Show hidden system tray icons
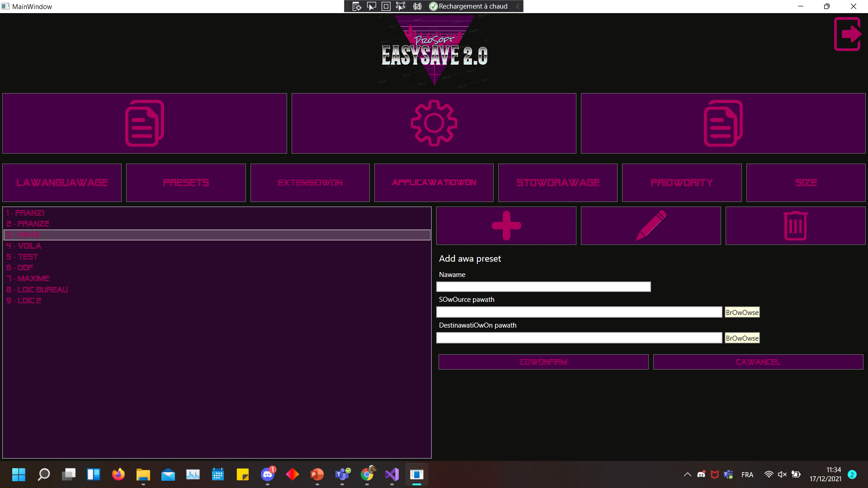This screenshot has width=868, height=488. coord(687,474)
